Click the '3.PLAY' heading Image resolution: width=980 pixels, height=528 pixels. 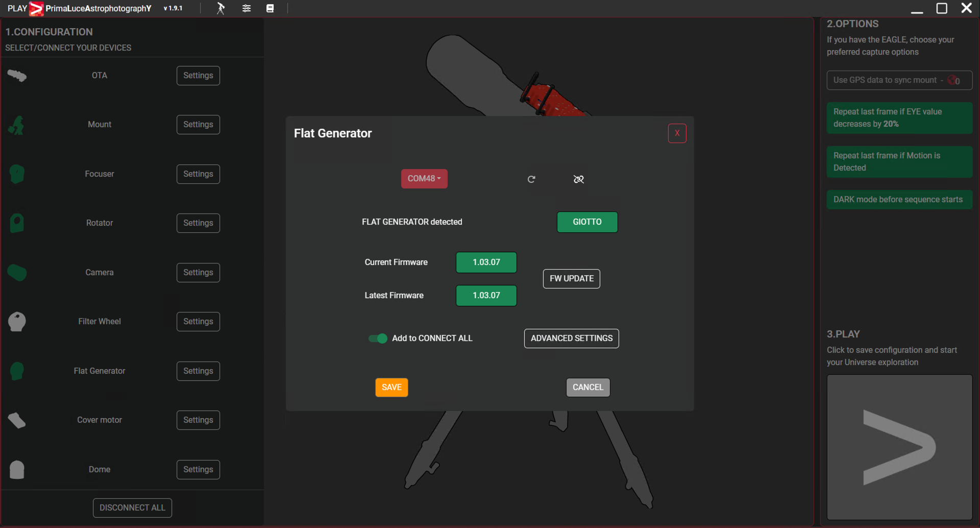click(843, 334)
